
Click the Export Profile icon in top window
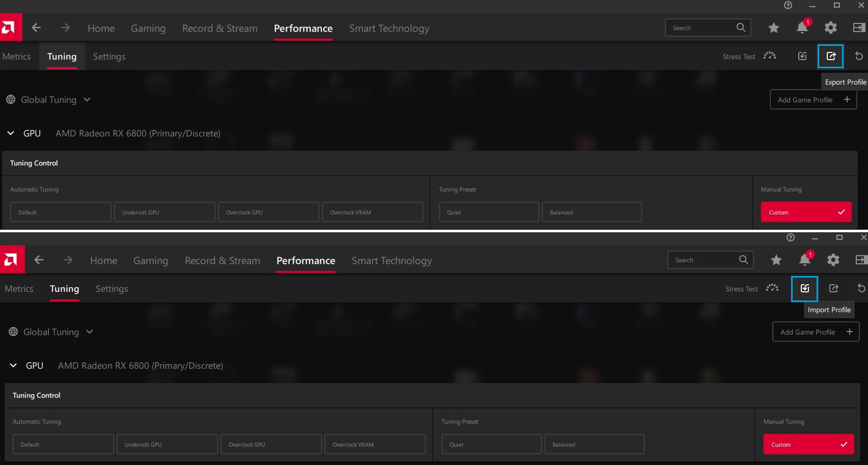(830, 56)
